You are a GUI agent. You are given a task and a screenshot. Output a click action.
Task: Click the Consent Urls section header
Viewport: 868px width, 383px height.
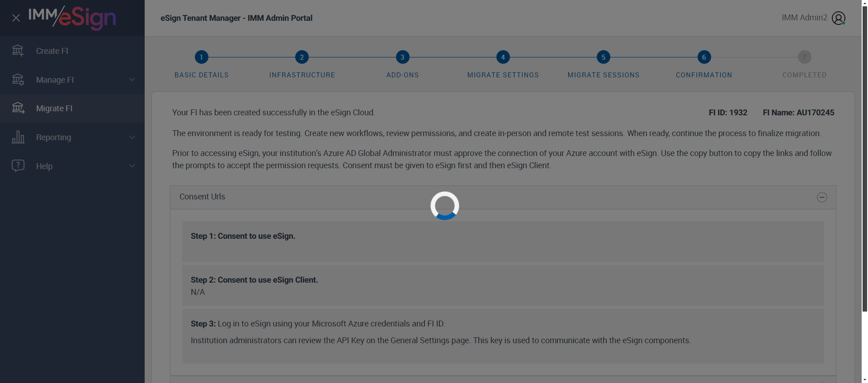pyautogui.click(x=503, y=197)
